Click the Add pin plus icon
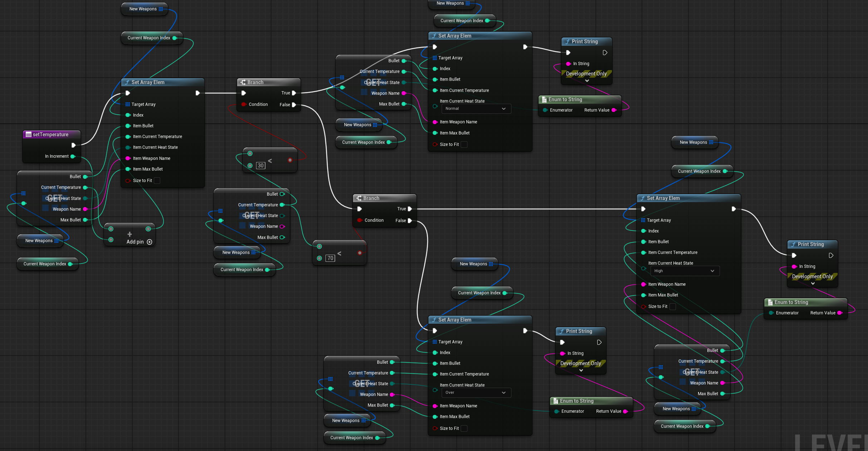Image resolution: width=868 pixels, height=451 pixels. pos(149,242)
